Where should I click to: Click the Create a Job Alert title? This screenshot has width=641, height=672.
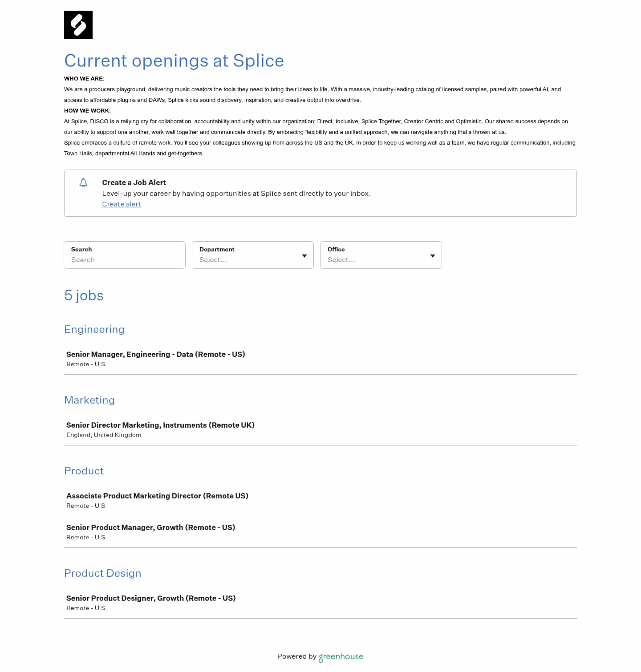(134, 182)
